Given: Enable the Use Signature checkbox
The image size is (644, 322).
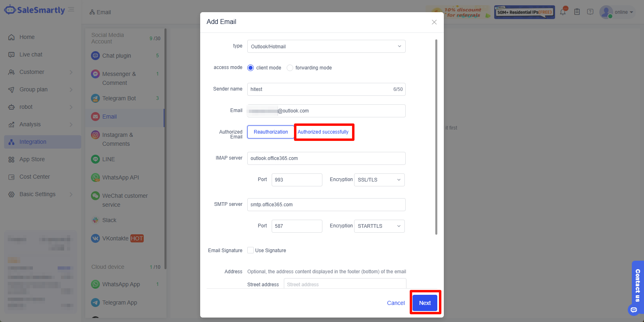Looking at the screenshot, I should pos(251,251).
